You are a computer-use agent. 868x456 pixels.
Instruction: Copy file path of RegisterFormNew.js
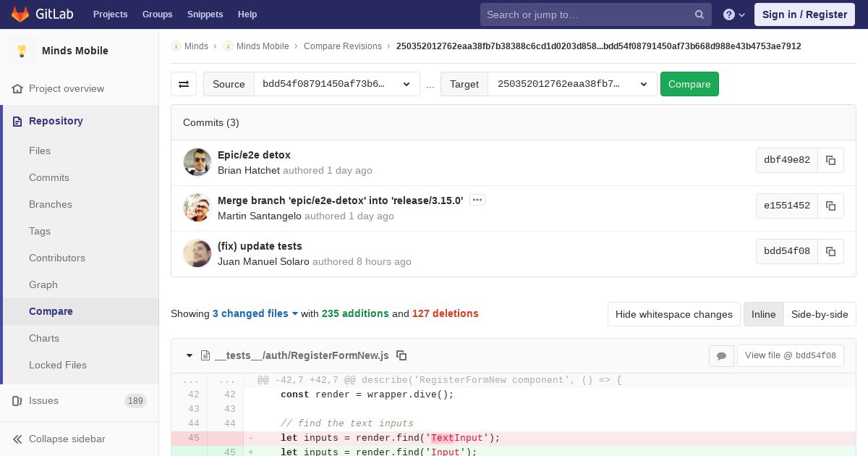click(x=401, y=355)
